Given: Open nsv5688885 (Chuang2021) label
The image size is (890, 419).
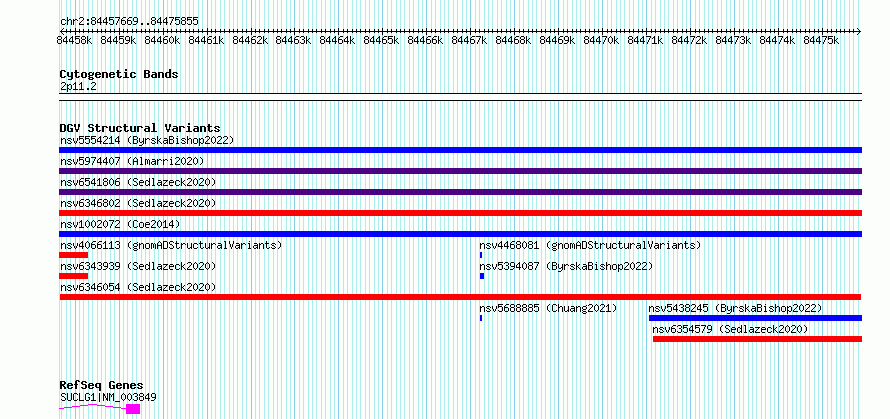Looking at the screenshot, I should 548,308.
